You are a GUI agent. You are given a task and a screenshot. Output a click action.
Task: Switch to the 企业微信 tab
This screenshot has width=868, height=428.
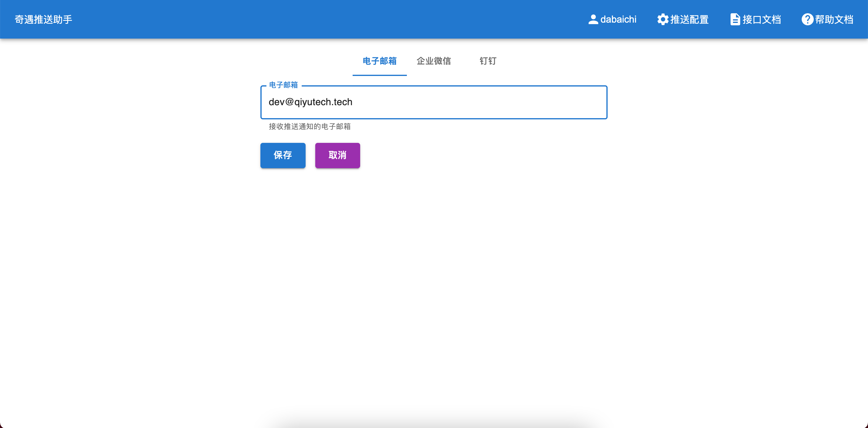[434, 61]
